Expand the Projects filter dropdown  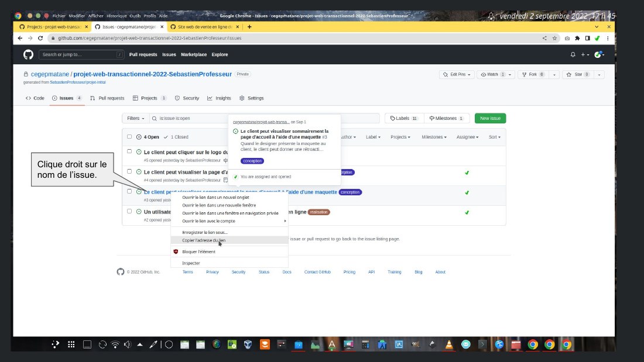pyautogui.click(x=400, y=137)
